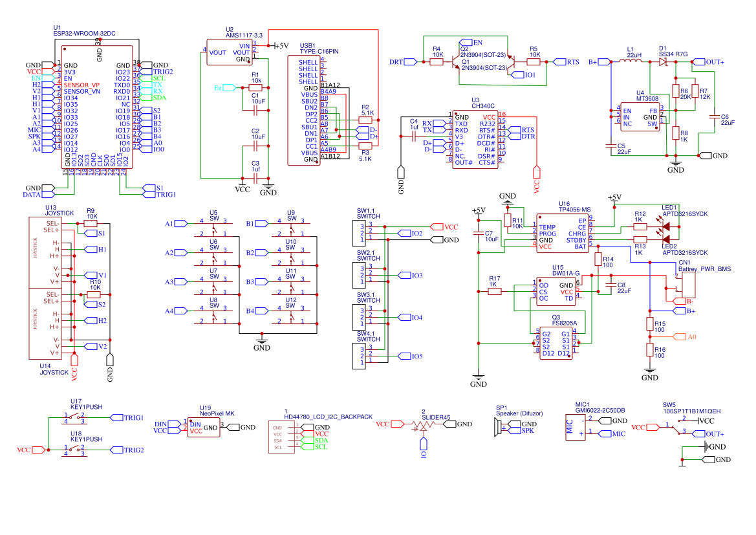Select the R7 12K resistor symbol
The height and width of the screenshot is (535, 756).
pyautogui.click(x=695, y=91)
